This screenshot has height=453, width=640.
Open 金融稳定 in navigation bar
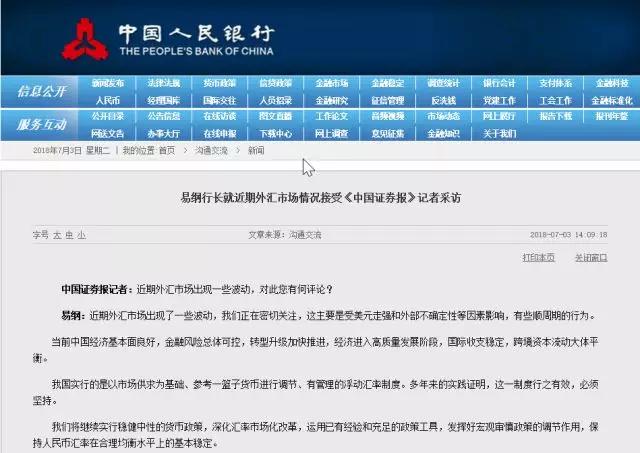tap(388, 83)
